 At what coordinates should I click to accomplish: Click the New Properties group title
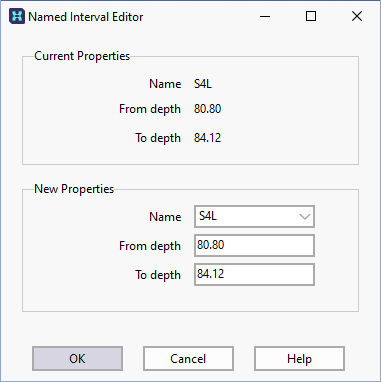pos(74,189)
